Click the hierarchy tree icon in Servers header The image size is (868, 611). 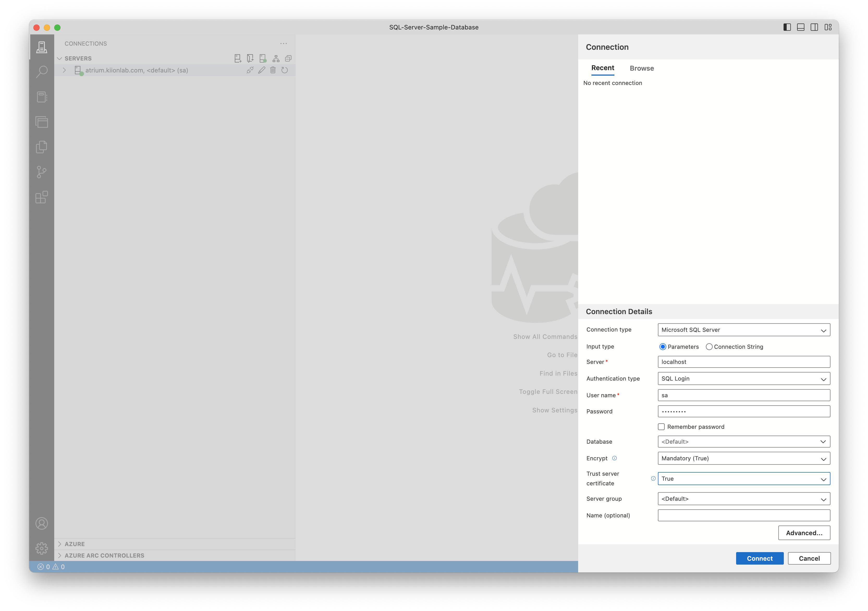(276, 58)
